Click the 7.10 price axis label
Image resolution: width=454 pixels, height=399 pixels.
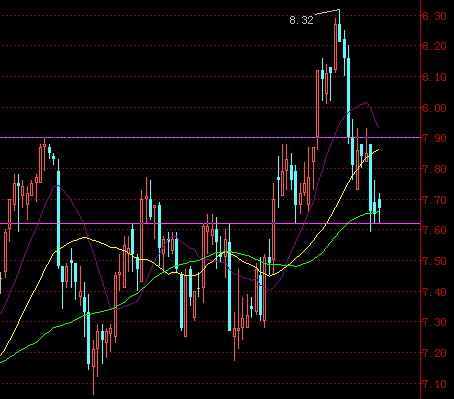(x=435, y=384)
